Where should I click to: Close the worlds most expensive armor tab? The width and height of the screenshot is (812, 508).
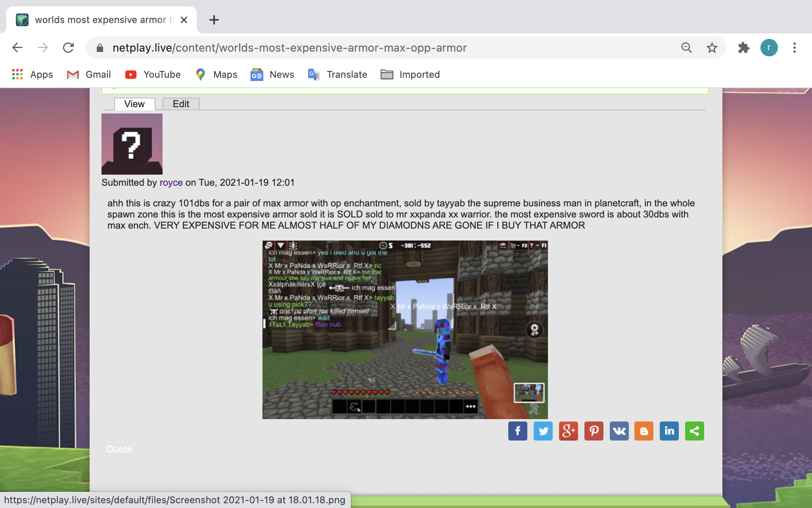[x=184, y=20]
